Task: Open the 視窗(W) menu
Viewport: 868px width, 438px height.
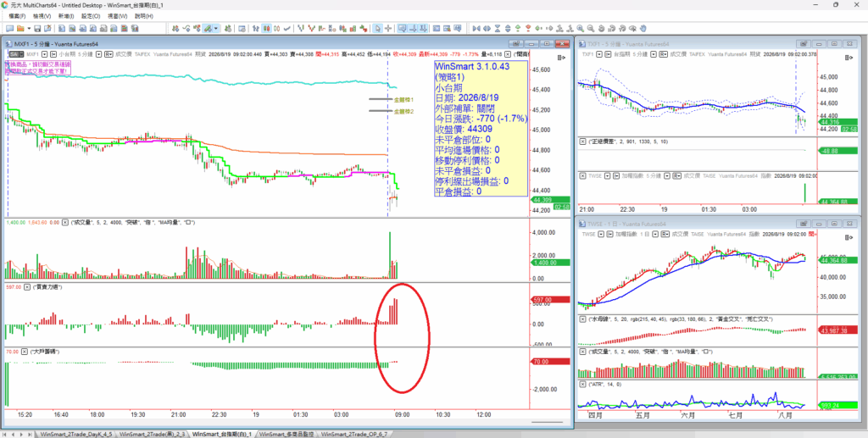Action: (116, 16)
